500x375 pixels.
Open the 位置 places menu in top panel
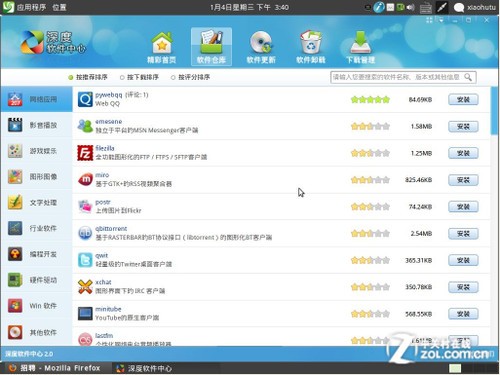[x=59, y=7]
